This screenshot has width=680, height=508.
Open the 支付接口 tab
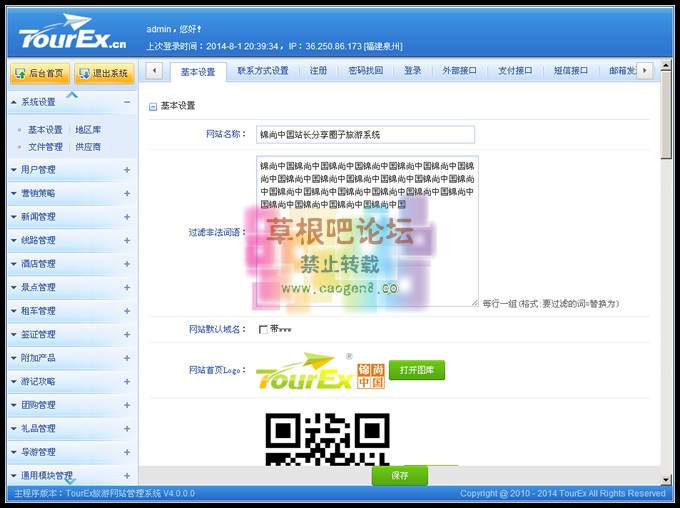point(515,71)
